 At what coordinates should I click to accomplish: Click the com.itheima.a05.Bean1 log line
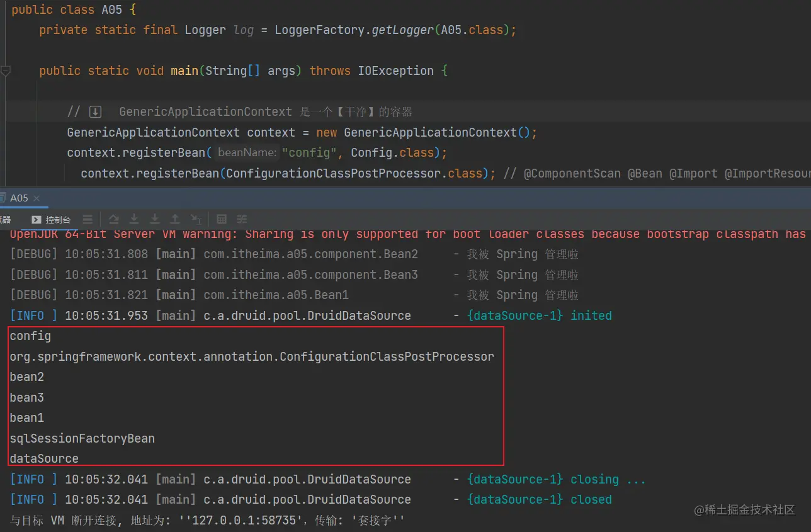coord(294,295)
